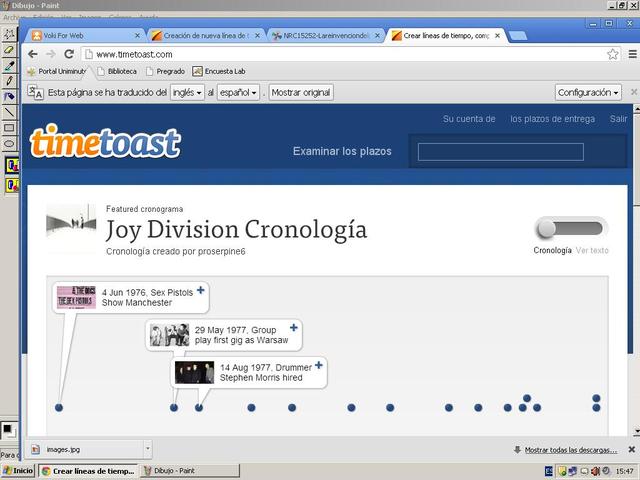Click the browser Forward arrow
Viewport: 640px width, 480px height.
pyautogui.click(x=51, y=54)
